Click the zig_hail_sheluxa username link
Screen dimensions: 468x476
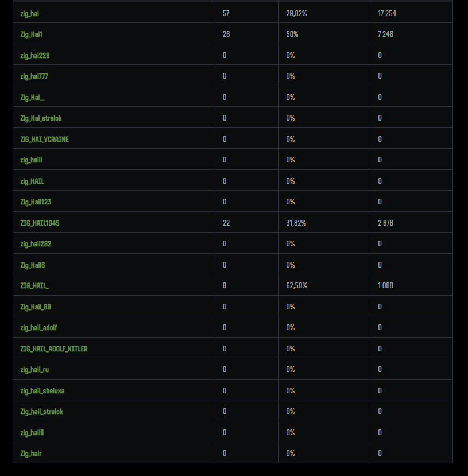pos(42,390)
